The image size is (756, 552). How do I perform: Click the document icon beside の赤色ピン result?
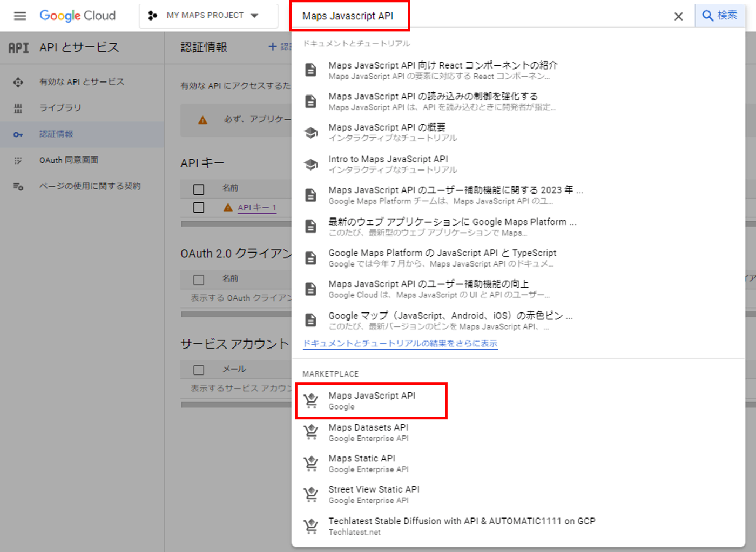pos(311,321)
